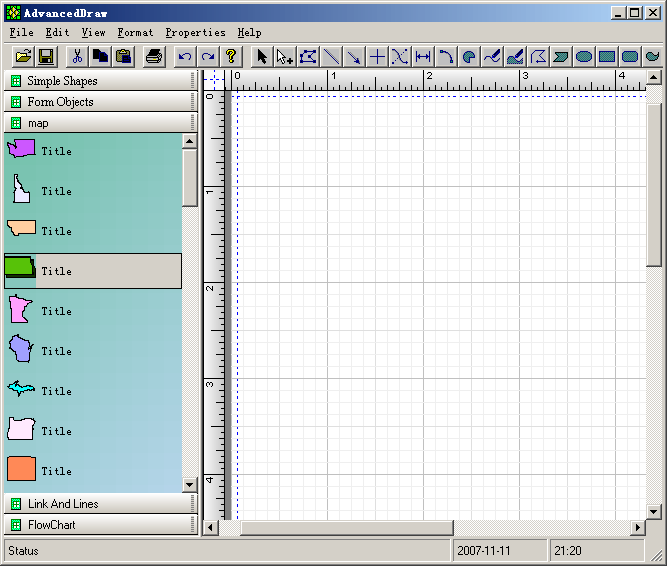
Task: Select the pink Minnesota state shape
Action: point(20,309)
